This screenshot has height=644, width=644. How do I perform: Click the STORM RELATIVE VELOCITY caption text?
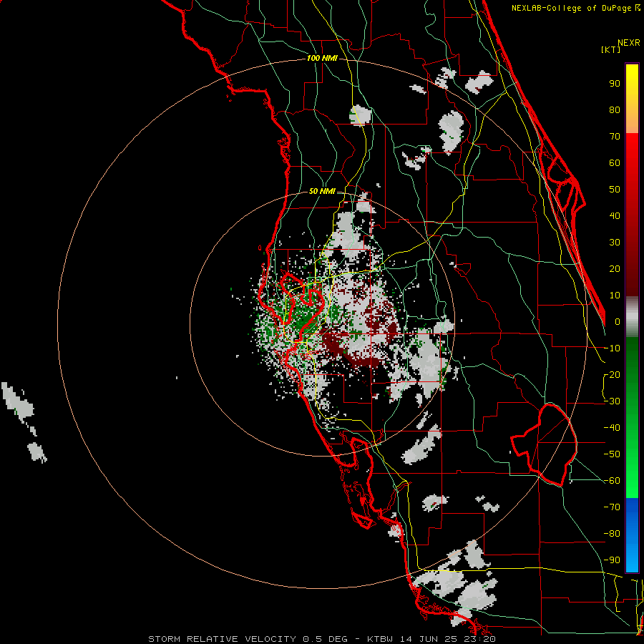[x=222, y=639]
